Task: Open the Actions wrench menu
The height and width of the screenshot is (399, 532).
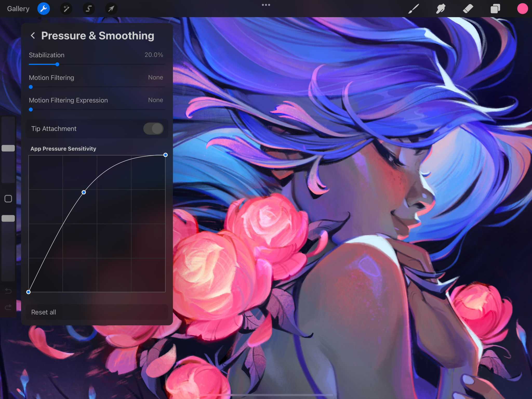Action: coord(44,9)
